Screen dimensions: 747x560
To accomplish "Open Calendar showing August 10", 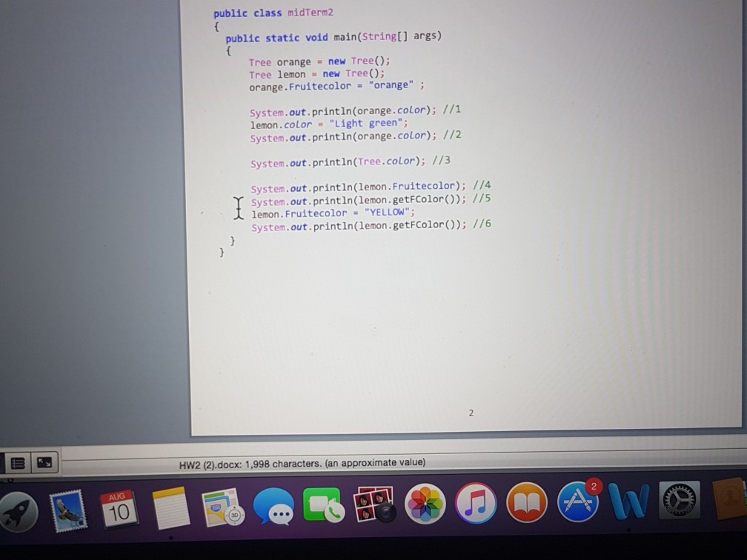I will point(120,508).
